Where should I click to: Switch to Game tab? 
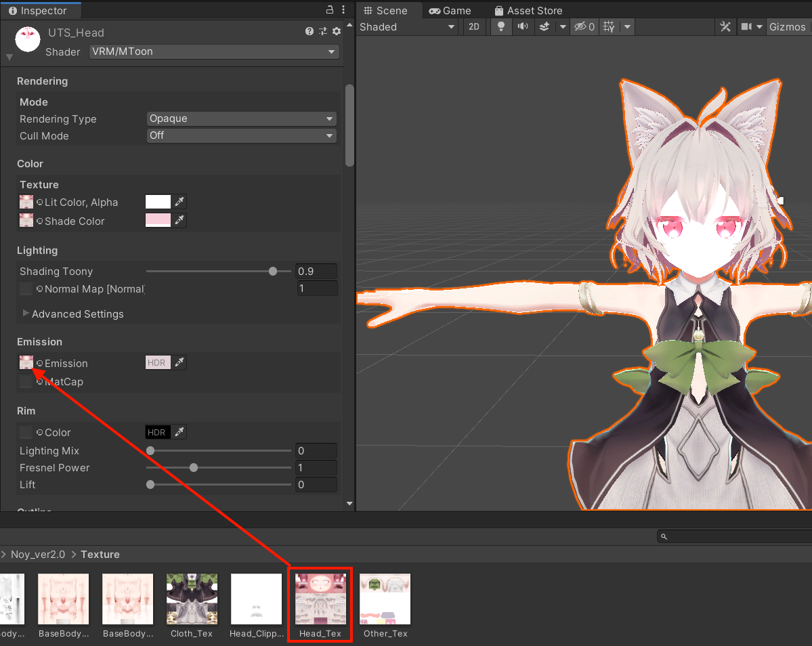point(450,10)
